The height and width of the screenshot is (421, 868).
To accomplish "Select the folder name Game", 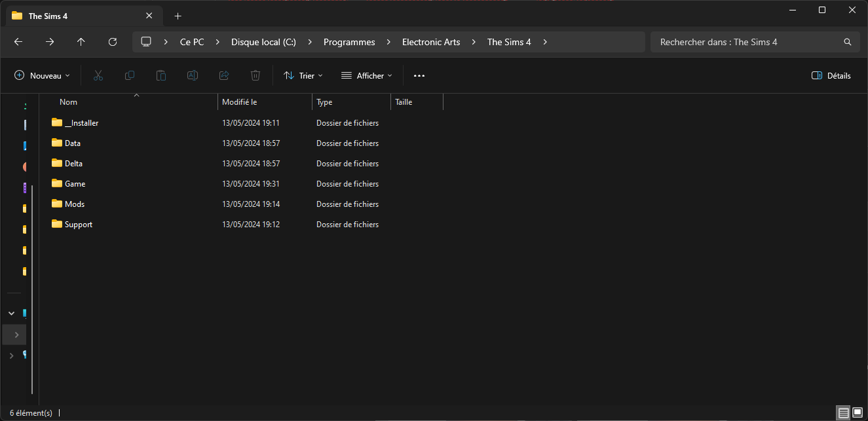I will coord(75,184).
